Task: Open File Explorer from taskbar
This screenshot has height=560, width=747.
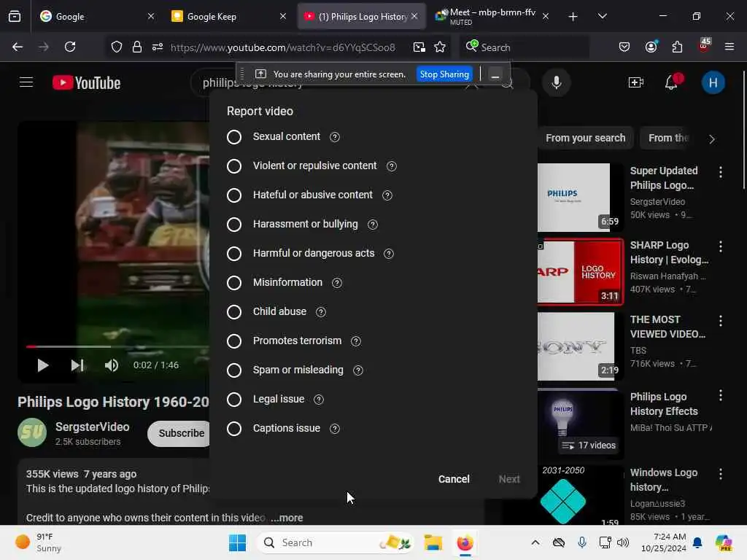Action: (433, 542)
